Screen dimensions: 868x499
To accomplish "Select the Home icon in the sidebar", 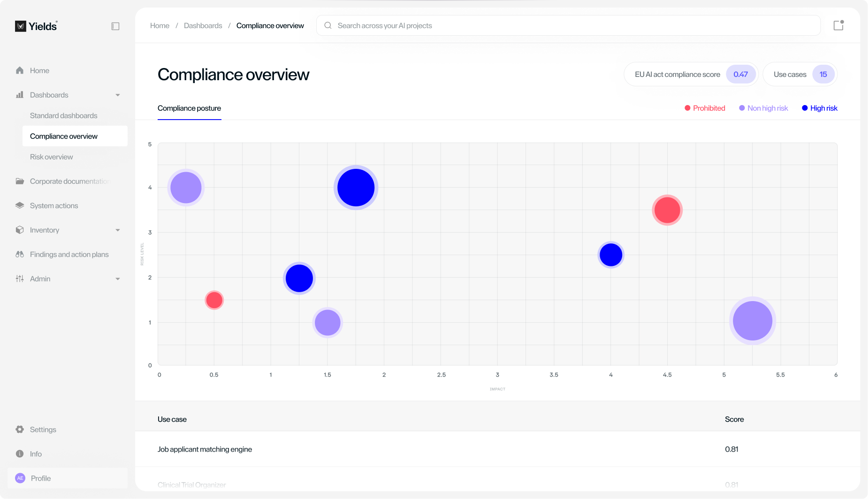I will 20,70.
